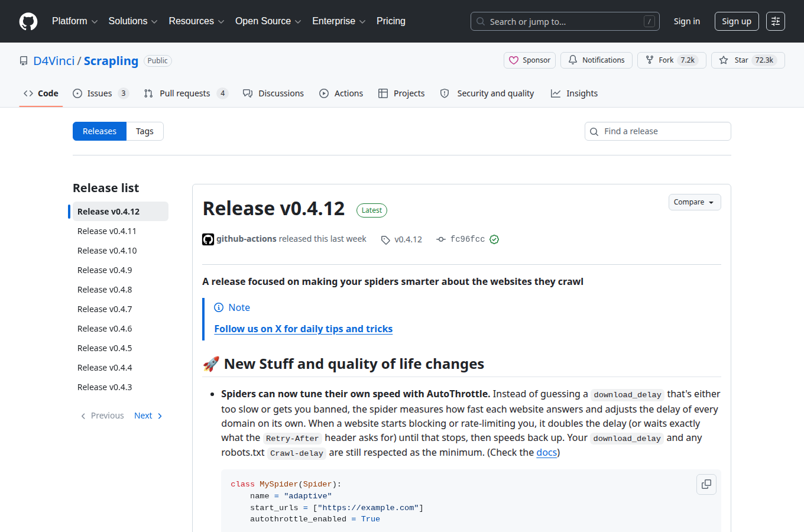Go to Next releases page

(x=148, y=416)
